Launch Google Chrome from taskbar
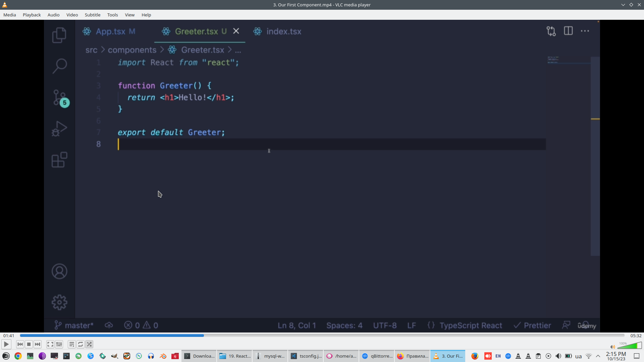The image size is (644, 362). 18,356
